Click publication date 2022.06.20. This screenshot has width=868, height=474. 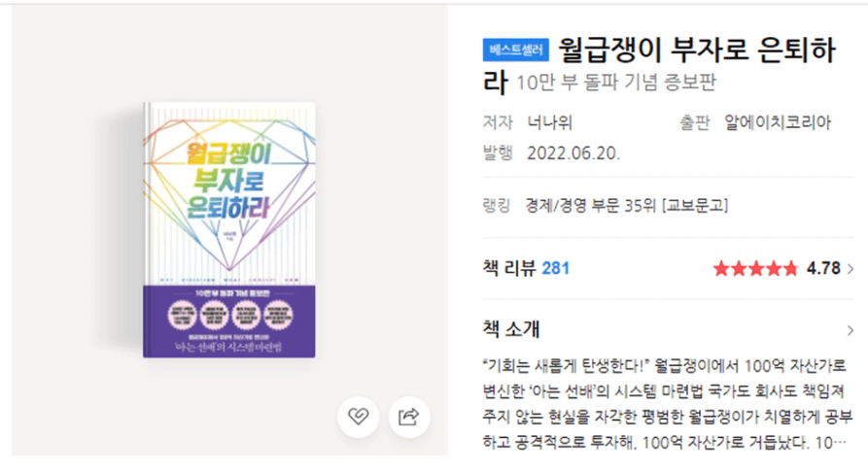(x=573, y=153)
